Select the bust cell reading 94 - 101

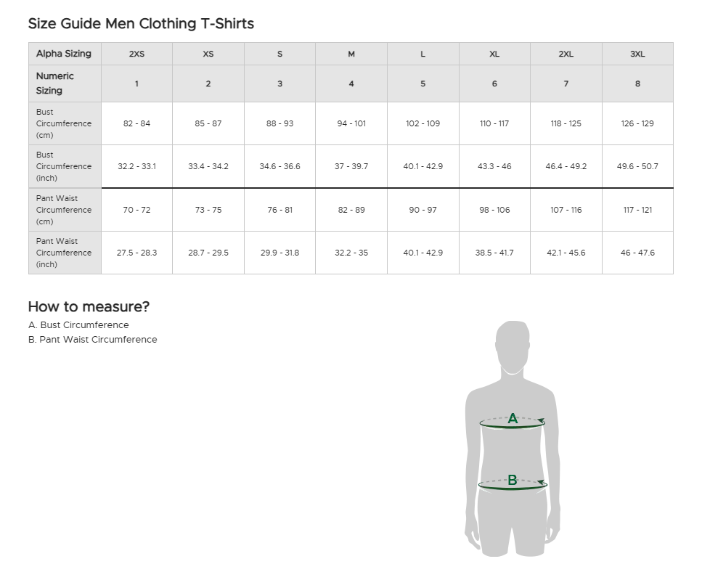351,123
